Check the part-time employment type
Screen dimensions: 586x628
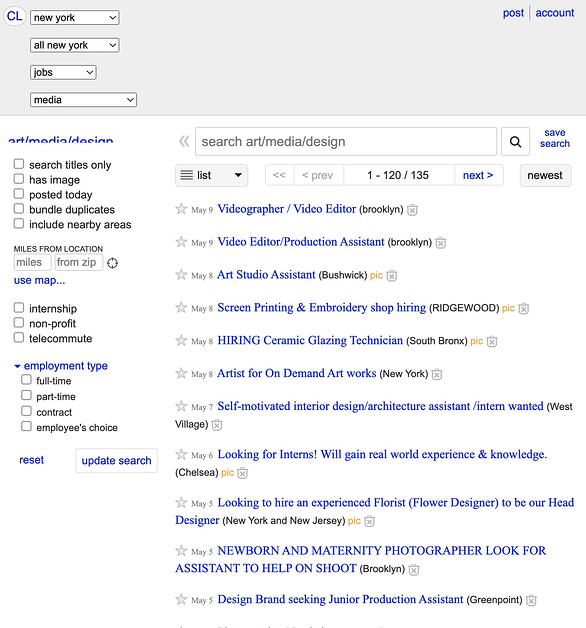26,395
